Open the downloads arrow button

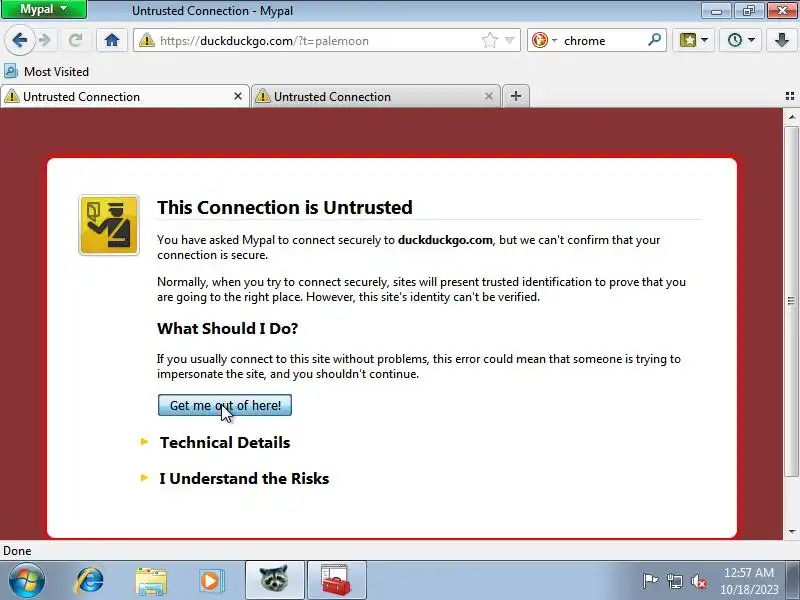pos(782,40)
